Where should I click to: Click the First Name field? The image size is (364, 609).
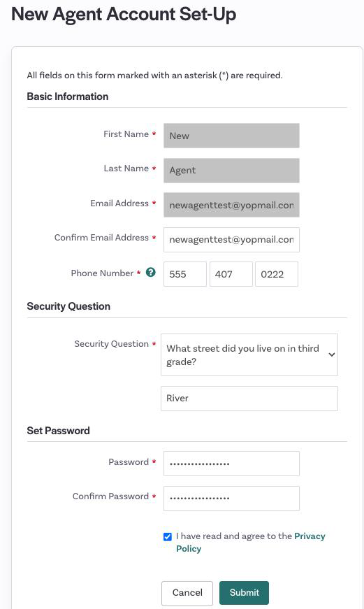pos(231,136)
